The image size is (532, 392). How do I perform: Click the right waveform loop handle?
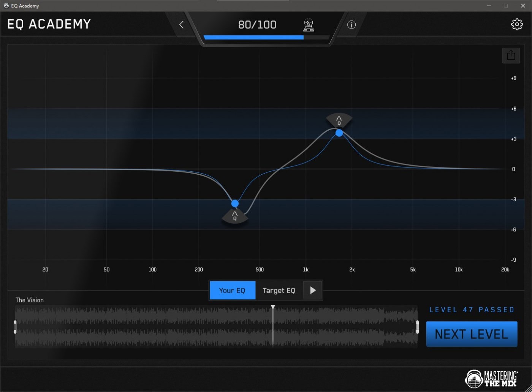(x=417, y=327)
